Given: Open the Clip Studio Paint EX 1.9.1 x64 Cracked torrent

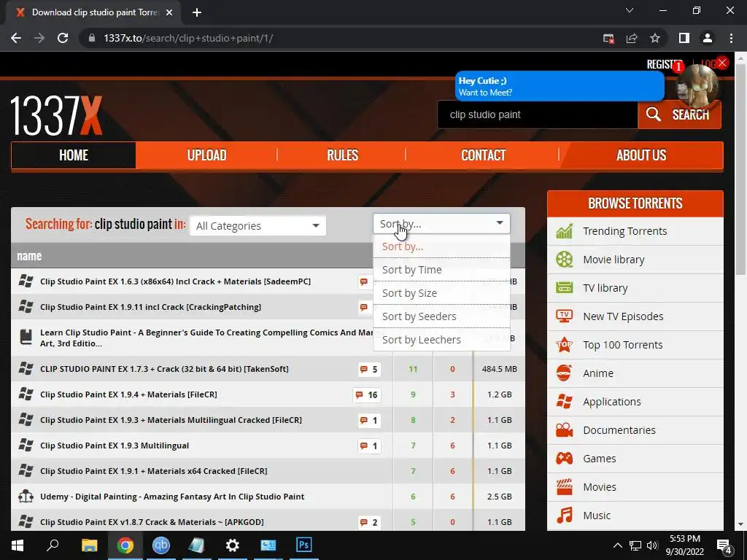Looking at the screenshot, I should click(154, 471).
